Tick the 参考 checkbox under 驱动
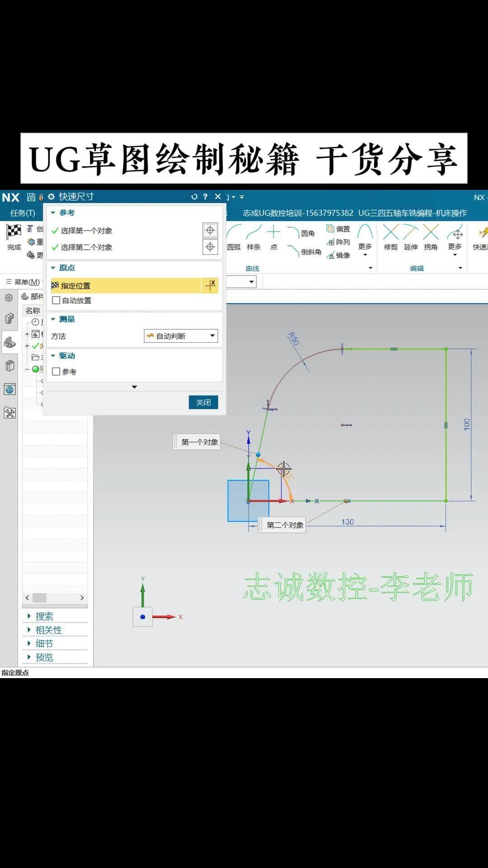This screenshot has height=868, width=488. tap(56, 372)
